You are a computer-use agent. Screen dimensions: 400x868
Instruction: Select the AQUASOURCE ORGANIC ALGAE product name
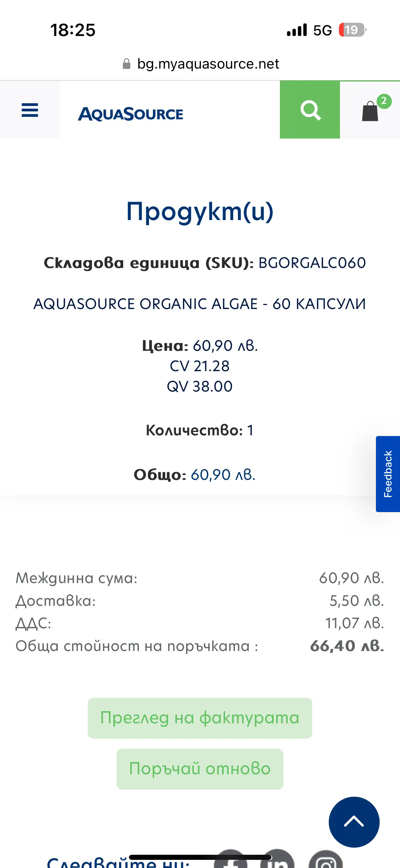(200, 304)
